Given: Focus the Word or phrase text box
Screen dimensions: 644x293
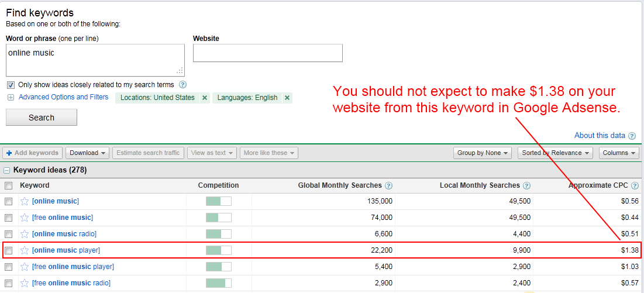Looking at the screenshot, I should pyautogui.click(x=95, y=60).
